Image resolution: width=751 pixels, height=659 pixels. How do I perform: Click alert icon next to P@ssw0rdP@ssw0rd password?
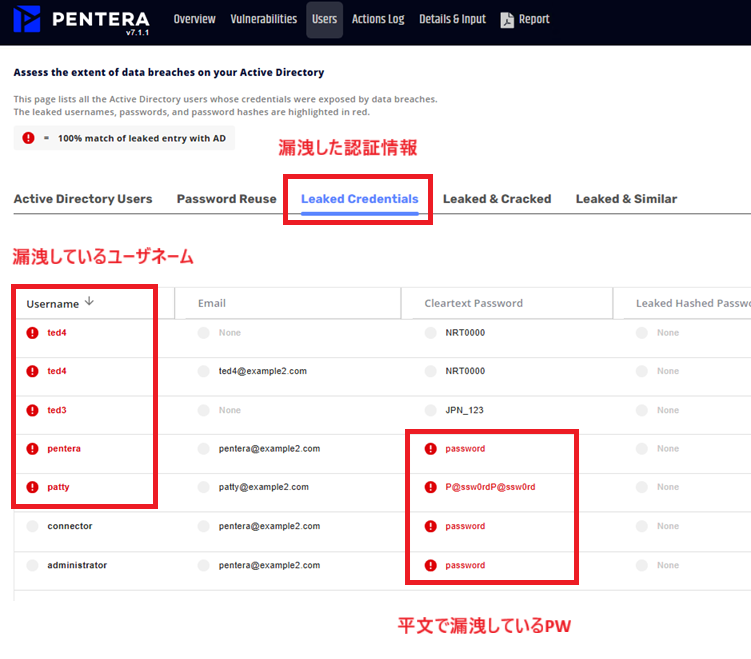point(431,488)
